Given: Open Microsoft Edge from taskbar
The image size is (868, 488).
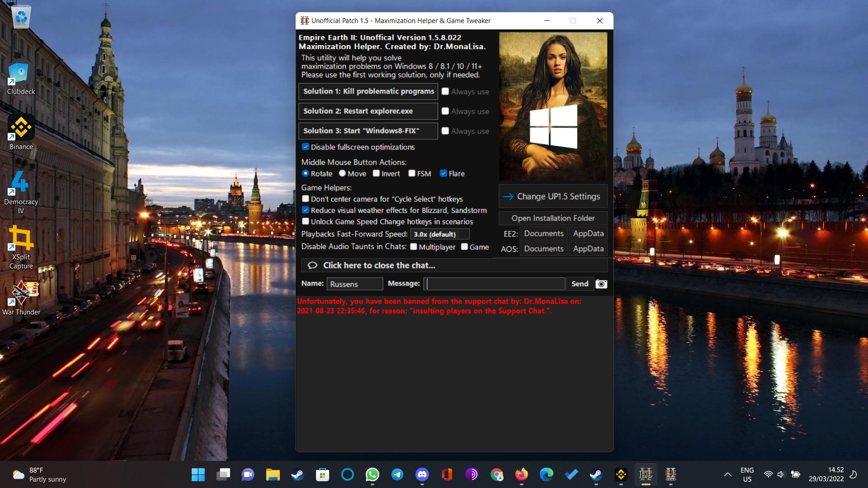Looking at the screenshot, I should pos(546,474).
